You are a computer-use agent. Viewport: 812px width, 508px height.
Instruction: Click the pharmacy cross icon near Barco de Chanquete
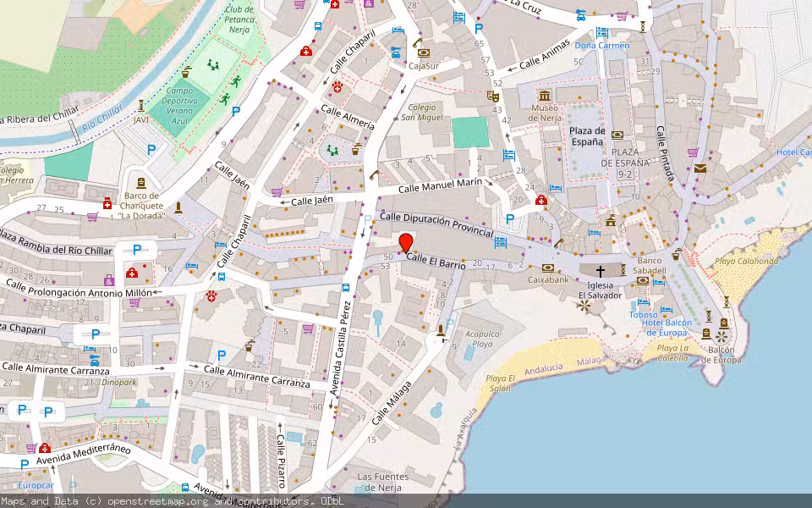107,204
